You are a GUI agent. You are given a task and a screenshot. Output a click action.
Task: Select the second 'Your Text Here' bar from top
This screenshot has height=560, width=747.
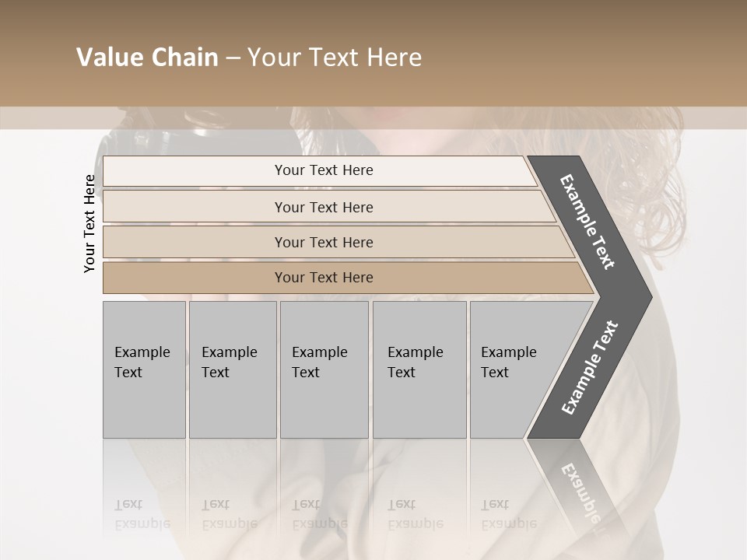324,207
